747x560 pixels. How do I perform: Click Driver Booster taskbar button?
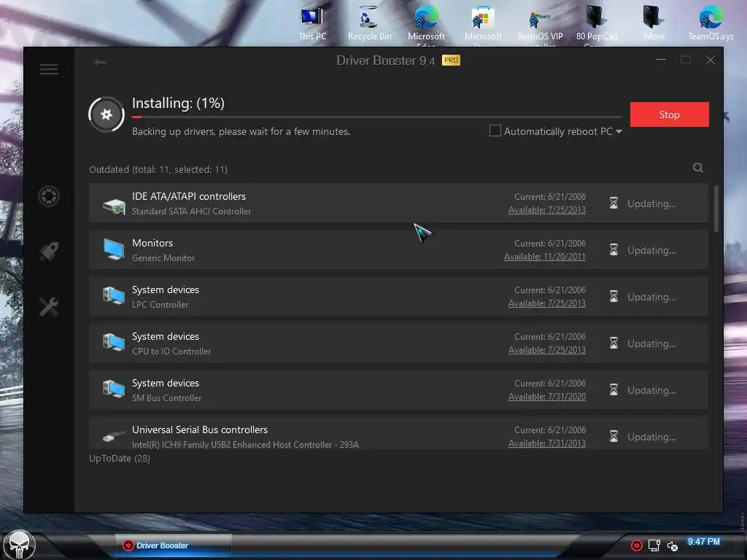174,545
